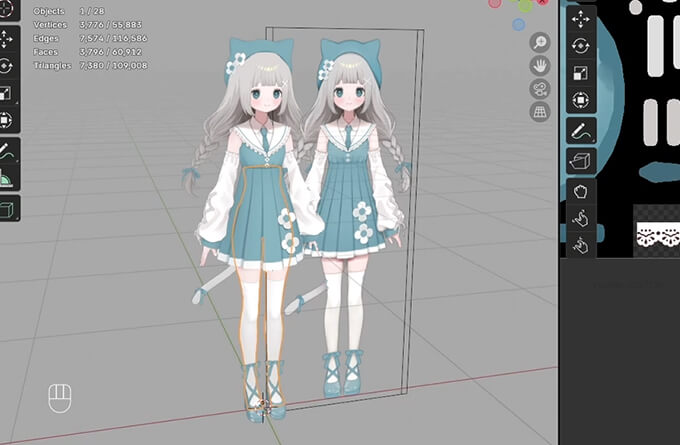680x445 pixels.
Task: Select the Rip Region tool in UV editor
Action: click(x=581, y=160)
